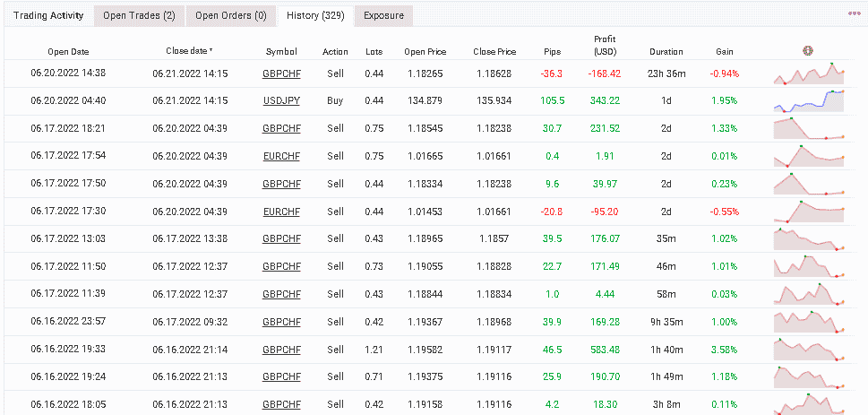View mini chart for the 176.07 profit trade

809,238
